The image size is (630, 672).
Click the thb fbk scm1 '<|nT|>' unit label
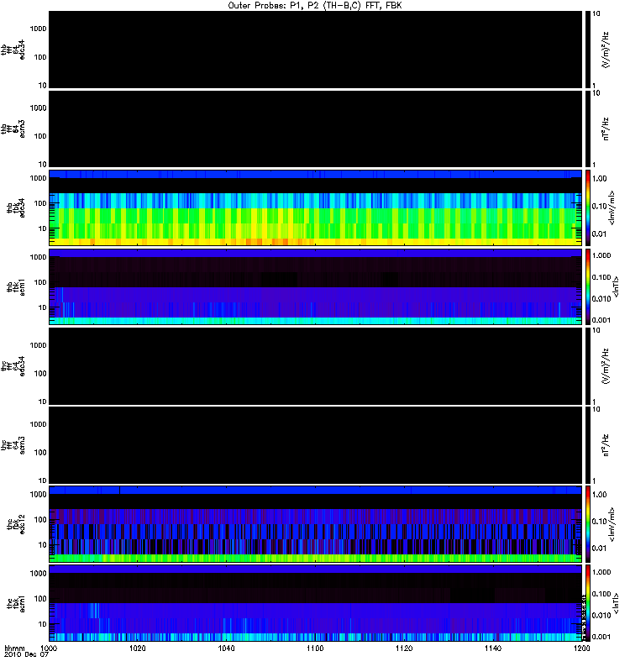[x=616, y=286]
